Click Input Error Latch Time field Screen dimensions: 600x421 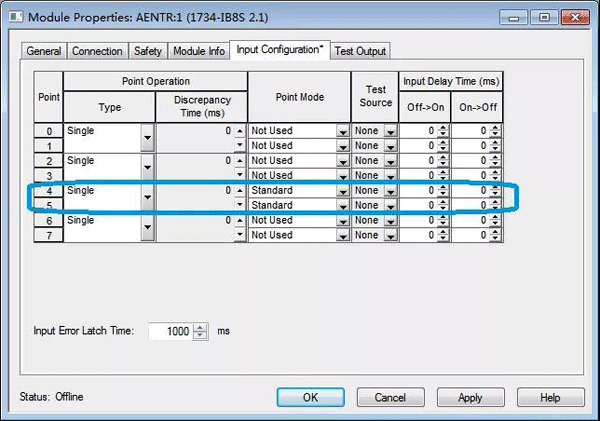click(170, 331)
